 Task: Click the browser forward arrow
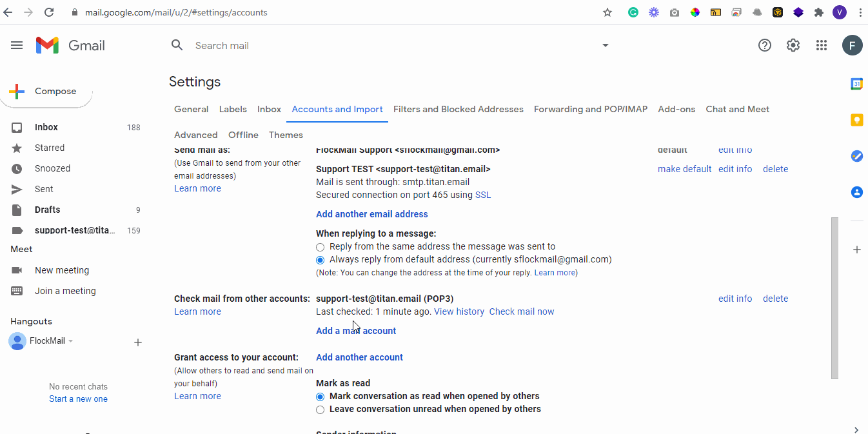click(x=28, y=12)
